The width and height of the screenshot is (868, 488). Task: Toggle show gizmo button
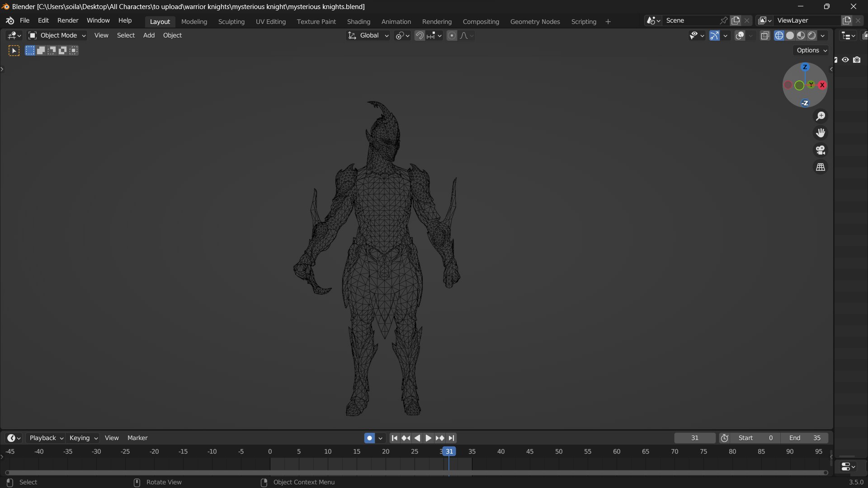714,36
